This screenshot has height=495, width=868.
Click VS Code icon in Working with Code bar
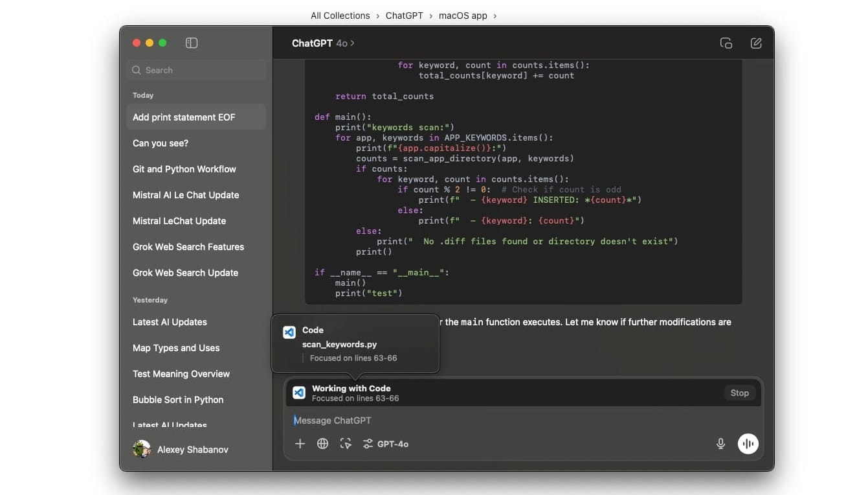coord(299,393)
